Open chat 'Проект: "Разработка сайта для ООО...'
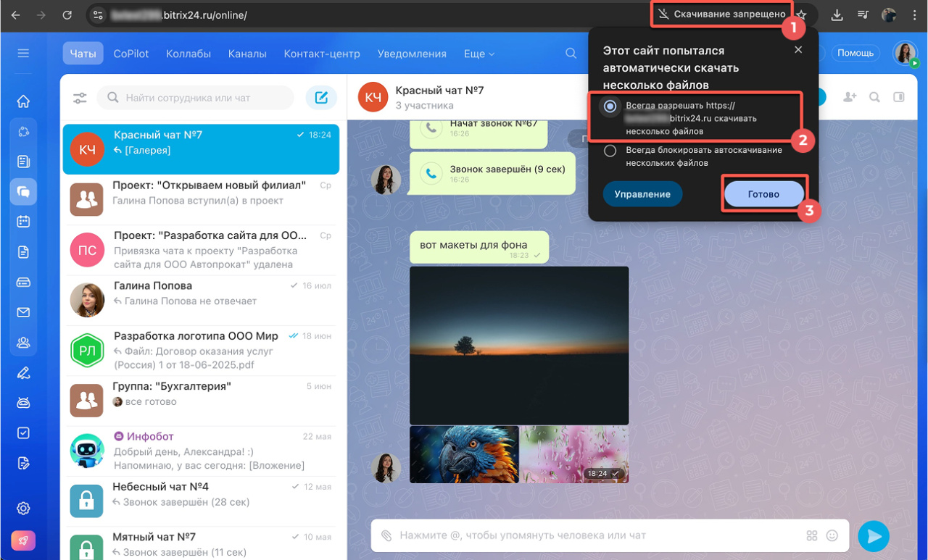Screen dimensions: 928x560 pyautogui.click(x=201, y=250)
